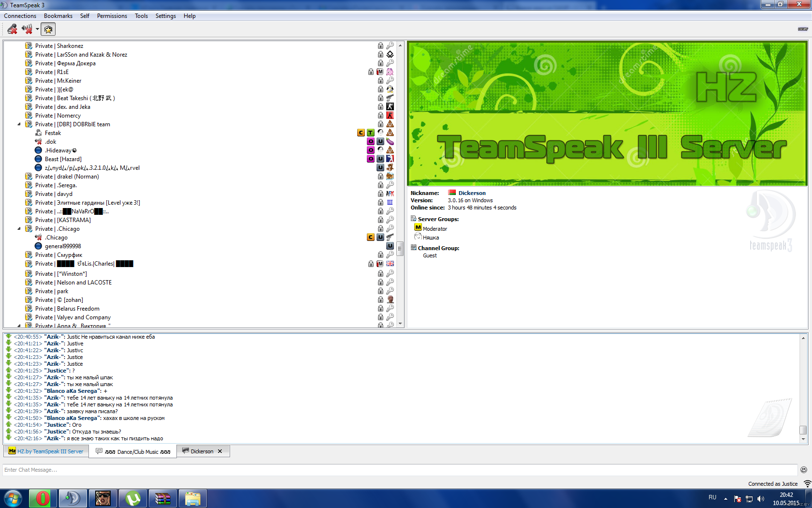This screenshot has height=508, width=812.
Task: Select user .dok with muted microphone
Action: click(x=51, y=142)
